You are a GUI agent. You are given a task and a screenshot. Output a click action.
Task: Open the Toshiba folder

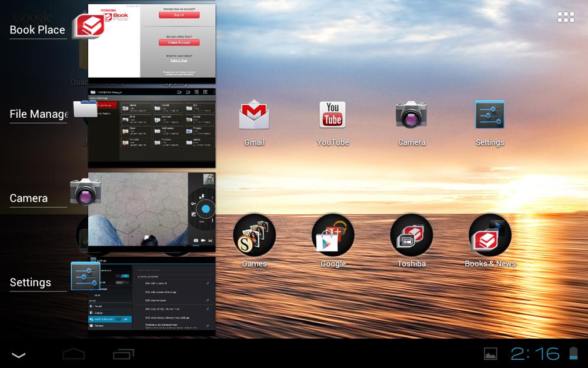[x=412, y=235]
